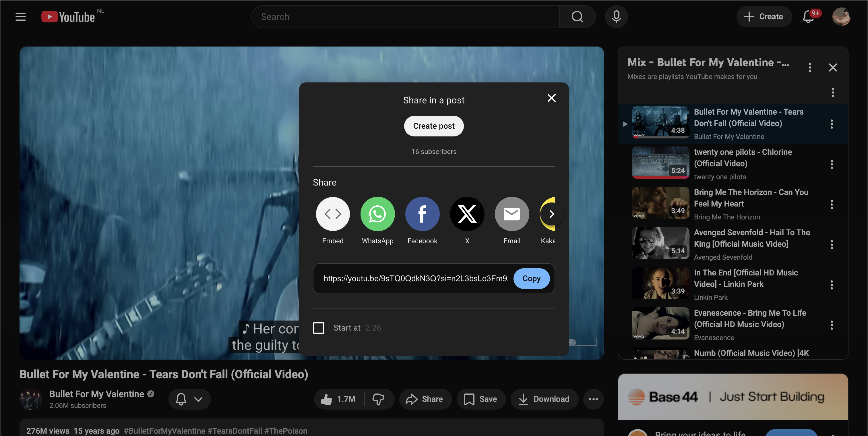Viewport: 868px width, 436px height.
Task: Open the Download menu for the video
Action: (544, 399)
